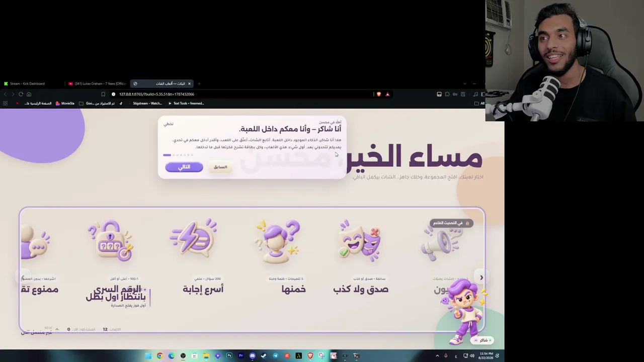The image size is (644, 362).
Task: Open File Explorer from the taskbar
Action: point(206,356)
